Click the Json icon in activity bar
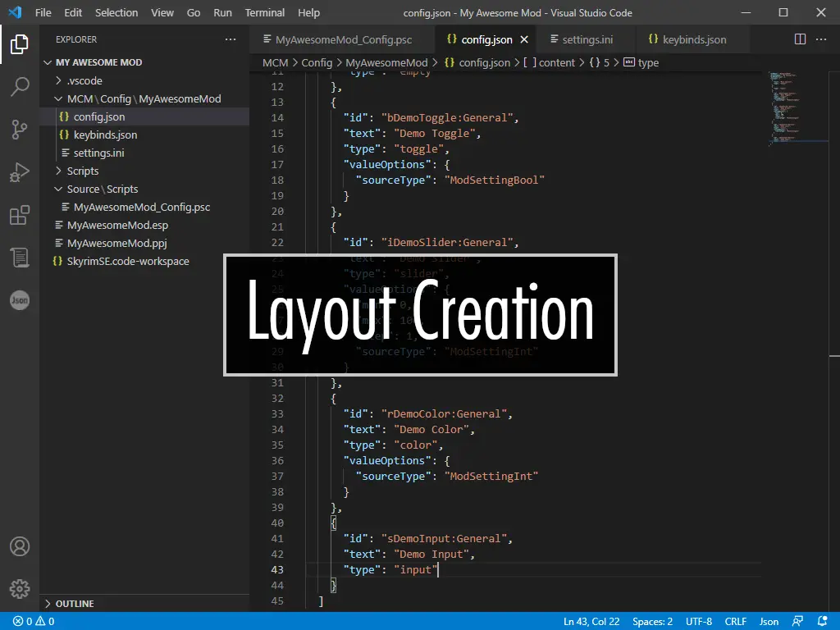Screen dimensions: 840x630 click(x=20, y=300)
